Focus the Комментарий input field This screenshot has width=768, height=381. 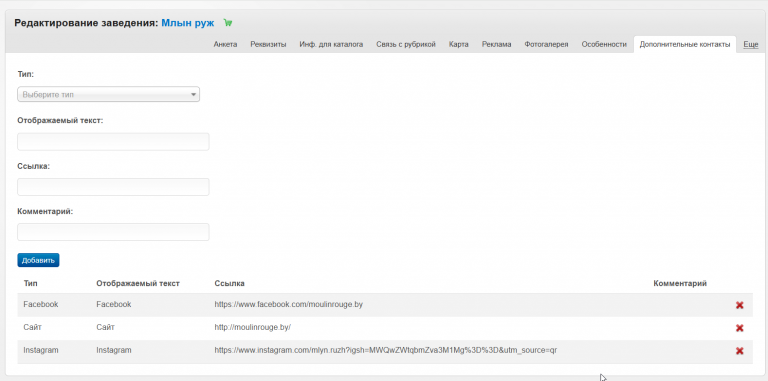(113, 232)
